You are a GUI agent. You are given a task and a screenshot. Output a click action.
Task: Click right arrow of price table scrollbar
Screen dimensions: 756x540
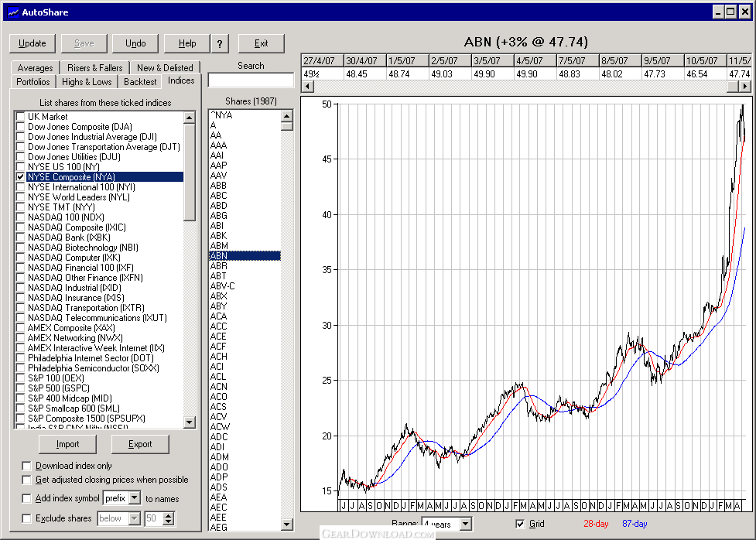click(745, 87)
